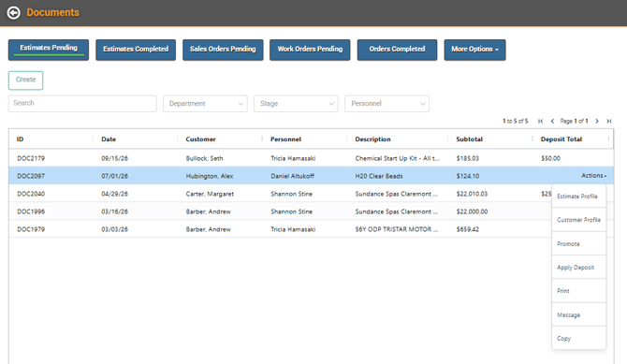Open the More Options menu
627x364 pixels.
474,50
